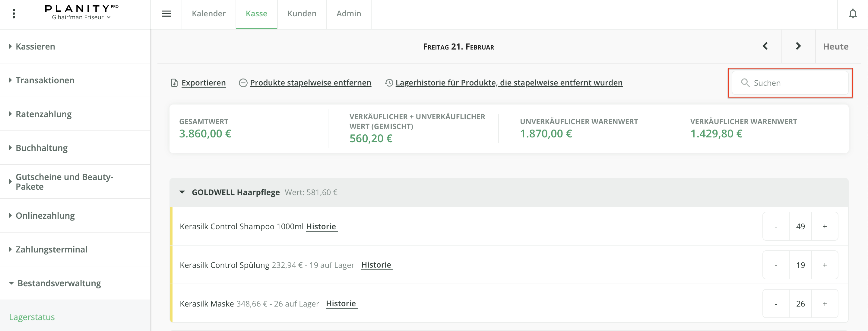Go to previous day arrow
This screenshot has height=331, width=868.
765,46
